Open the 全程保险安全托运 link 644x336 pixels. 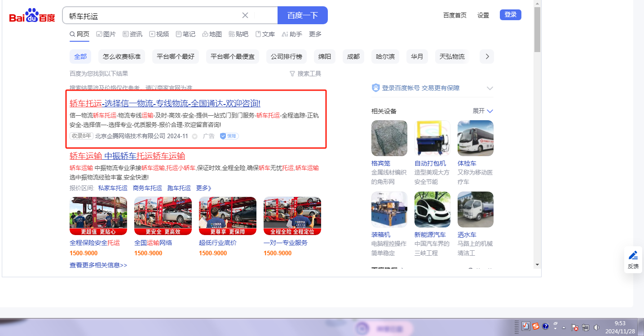click(95, 243)
